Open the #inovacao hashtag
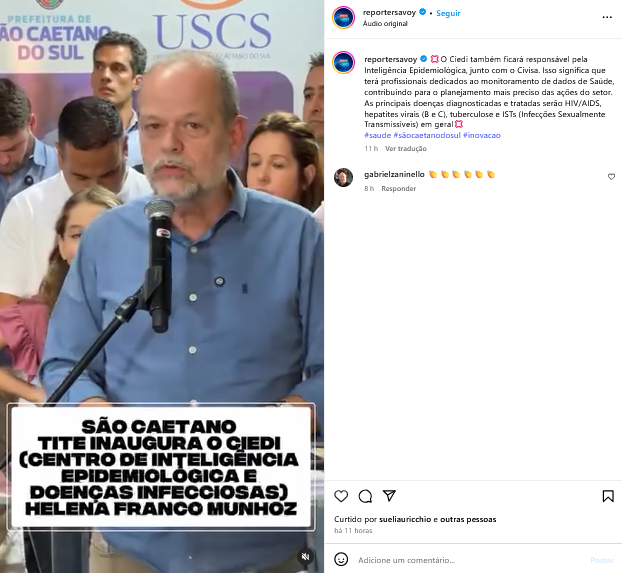This screenshot has height=573, width=622. point(482,135)
